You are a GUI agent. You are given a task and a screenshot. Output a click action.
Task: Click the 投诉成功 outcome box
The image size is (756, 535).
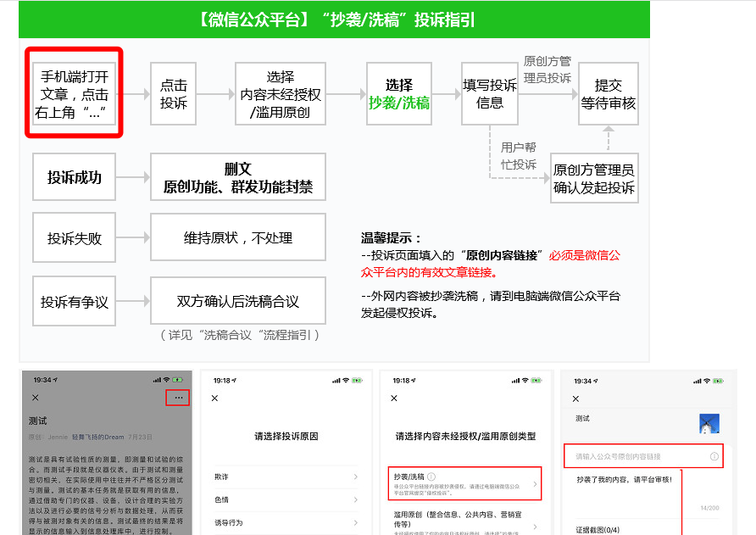tap(74, 176)
